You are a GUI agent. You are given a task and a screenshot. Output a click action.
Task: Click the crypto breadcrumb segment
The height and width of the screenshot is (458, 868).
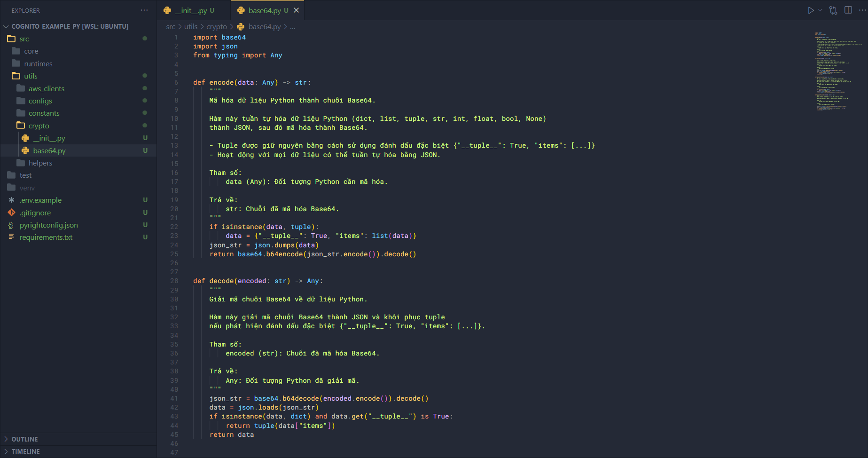point(216,27)
